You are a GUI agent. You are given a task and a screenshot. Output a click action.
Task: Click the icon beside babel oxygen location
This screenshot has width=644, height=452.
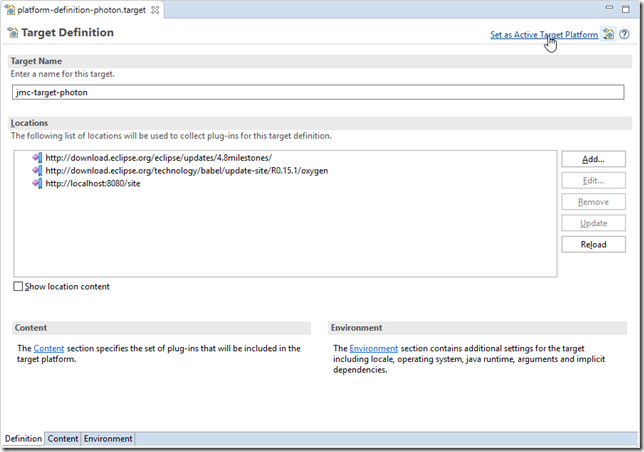tap(37, 171)
